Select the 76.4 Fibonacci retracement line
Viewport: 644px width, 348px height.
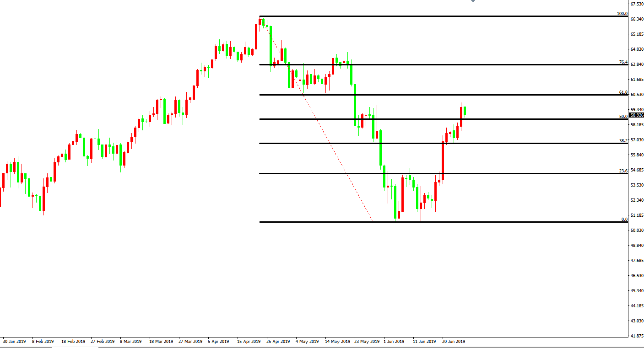439,64
